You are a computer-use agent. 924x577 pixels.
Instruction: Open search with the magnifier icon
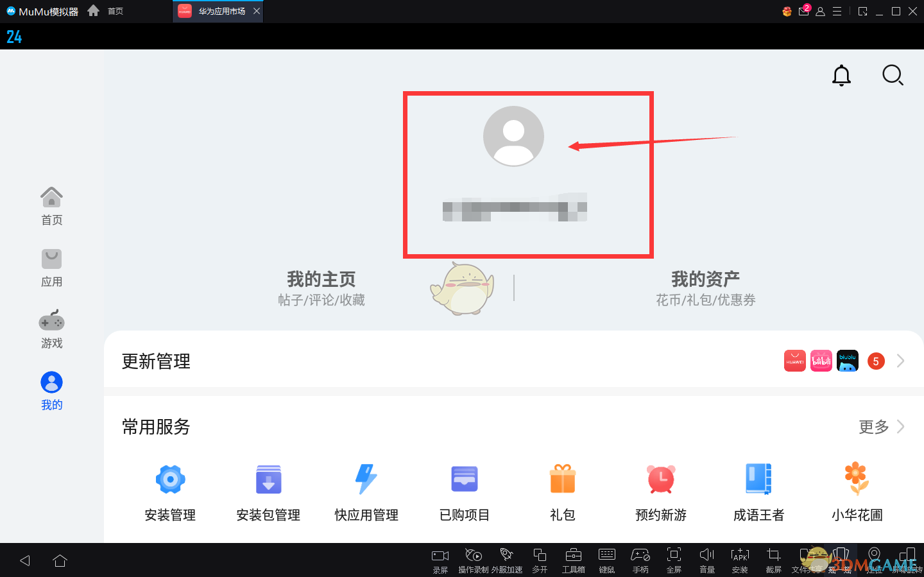893,75
